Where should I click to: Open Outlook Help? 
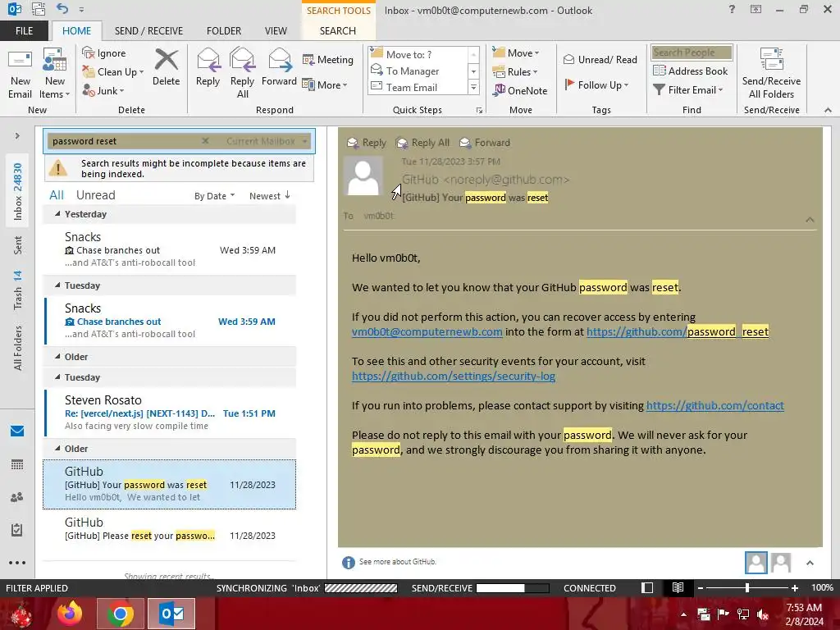[x=732, y=9]
